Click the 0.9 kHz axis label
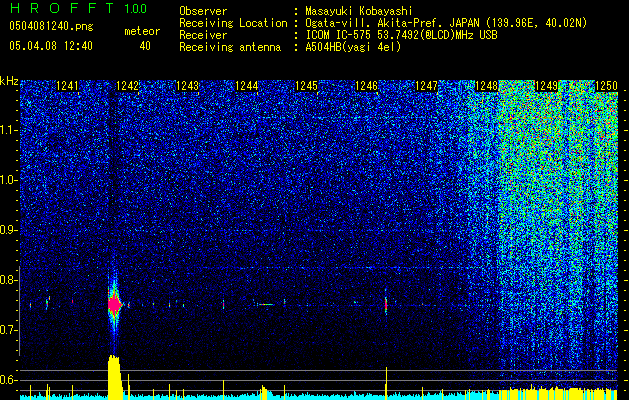 coord(8,230)
